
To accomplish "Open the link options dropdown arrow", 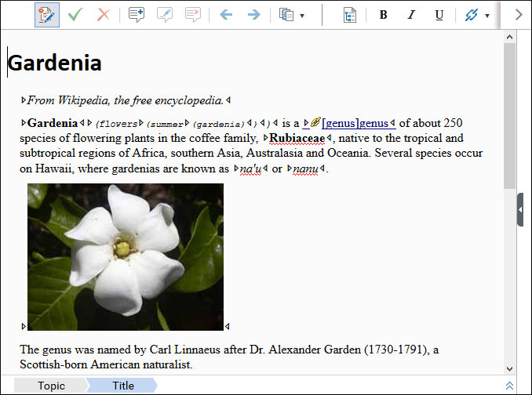I will tap(487, 16).
